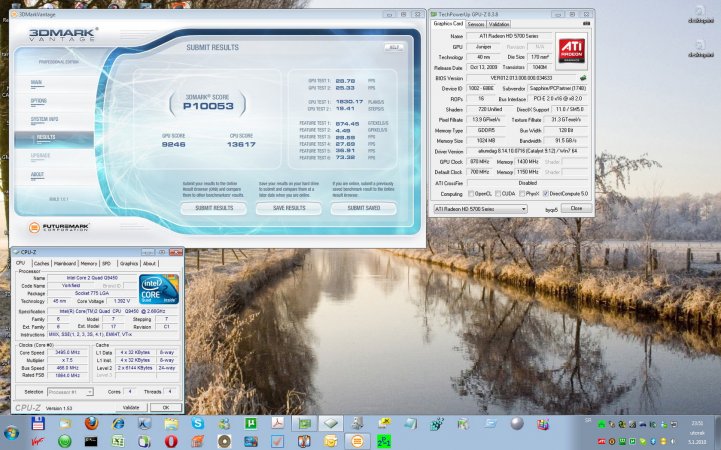This screenshot has height=450, width=721.
Task: Open the top desktop shortcut icon
Action: click(x=700, y=15)
